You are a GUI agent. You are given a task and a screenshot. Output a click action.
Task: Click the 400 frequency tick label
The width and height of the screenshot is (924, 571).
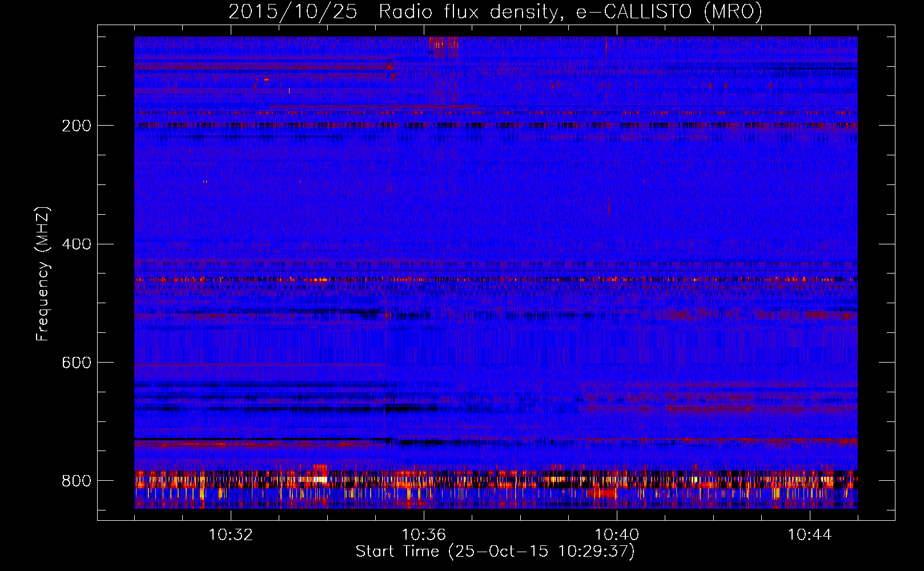coord(77,244)
